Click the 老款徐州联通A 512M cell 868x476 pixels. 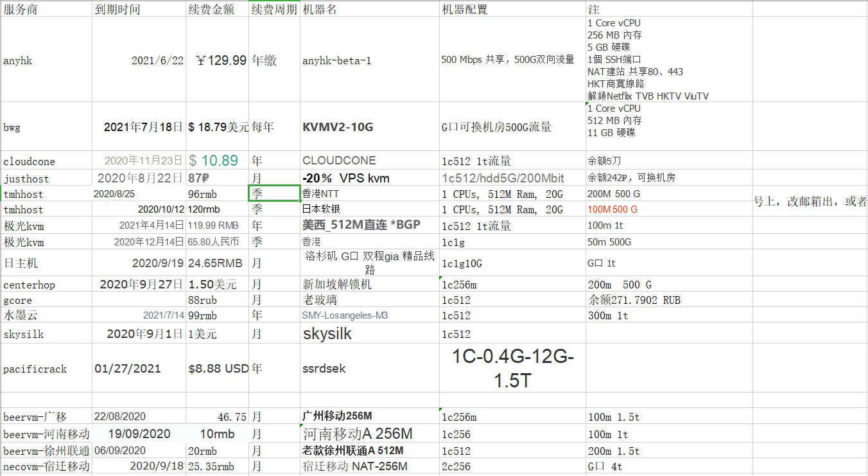[370, 450]
